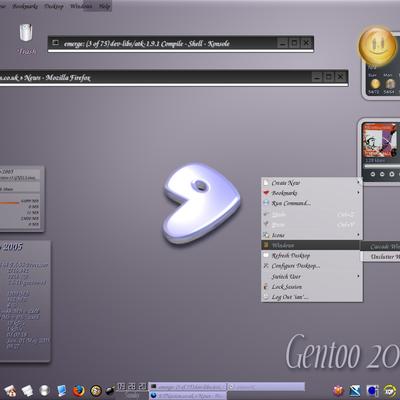
Task: Expand the Create New submenu arrow
Action: (x=358, y=182)
